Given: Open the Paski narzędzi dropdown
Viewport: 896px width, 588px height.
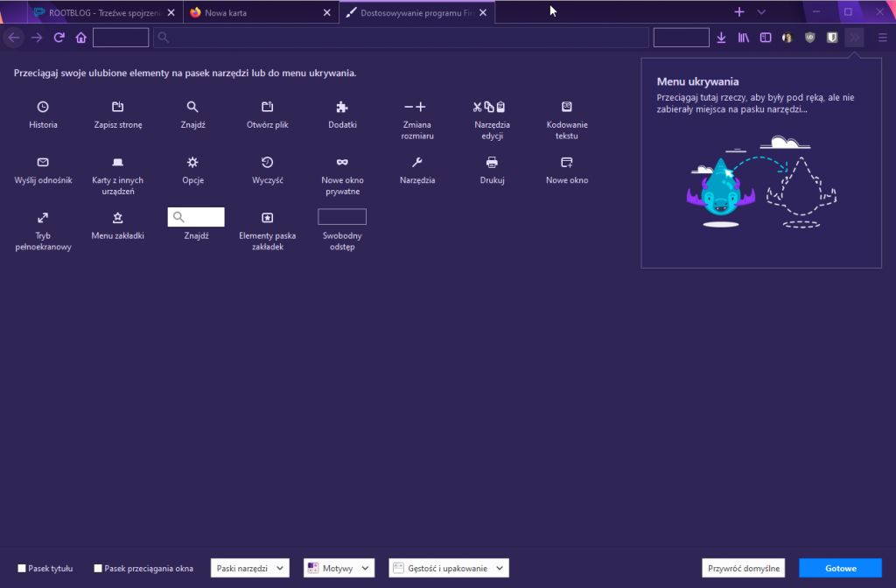Looking at the screenshot, I should click(249, 568).
